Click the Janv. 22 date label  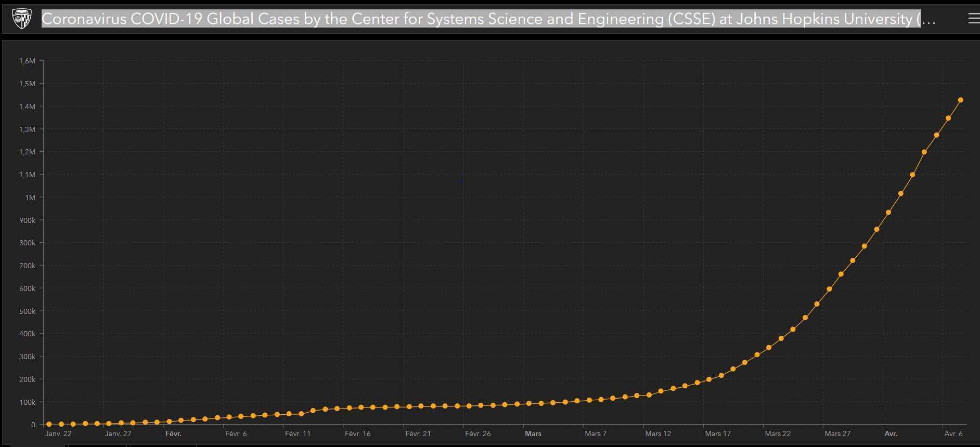(58, 433)
